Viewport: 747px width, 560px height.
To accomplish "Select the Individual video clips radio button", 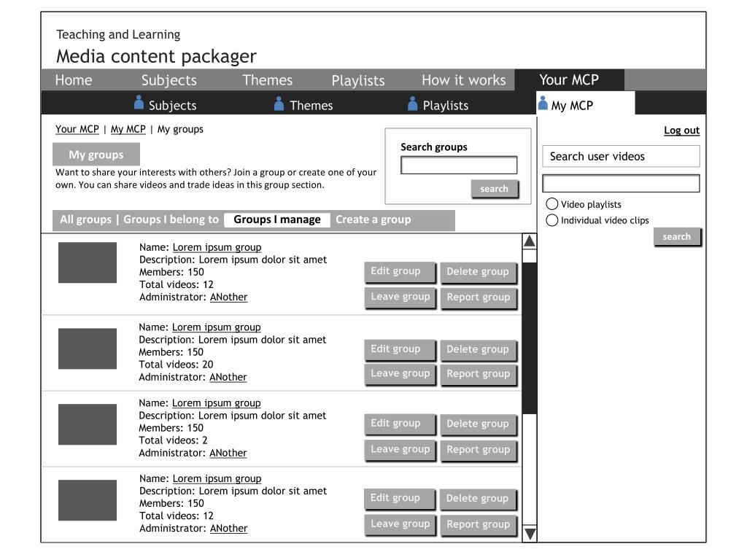I will [551, 220].
